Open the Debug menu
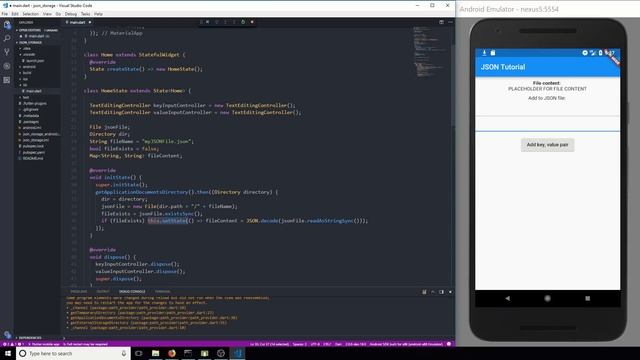 pos(71,14)
